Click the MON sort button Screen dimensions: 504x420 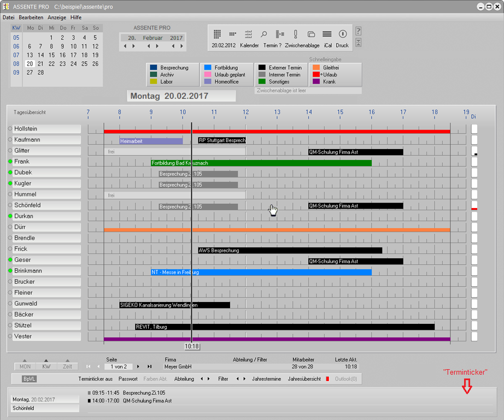pos(25,366)
